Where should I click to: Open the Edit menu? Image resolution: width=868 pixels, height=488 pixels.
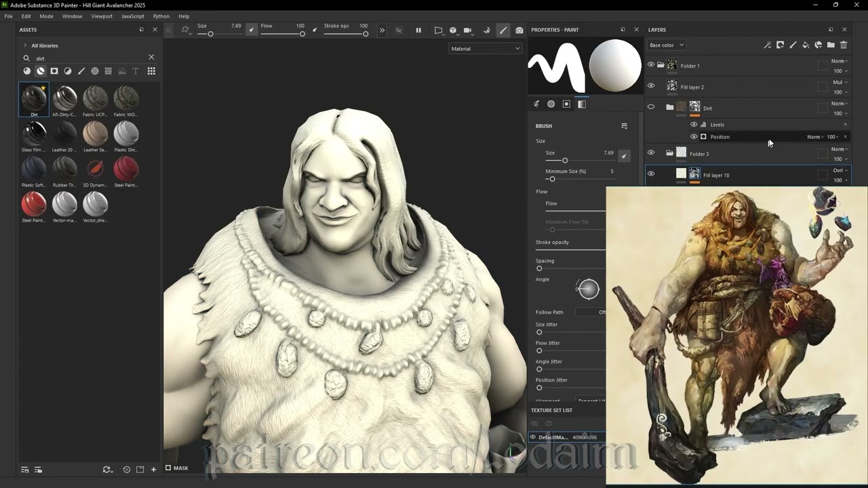[x=26, y=16]
